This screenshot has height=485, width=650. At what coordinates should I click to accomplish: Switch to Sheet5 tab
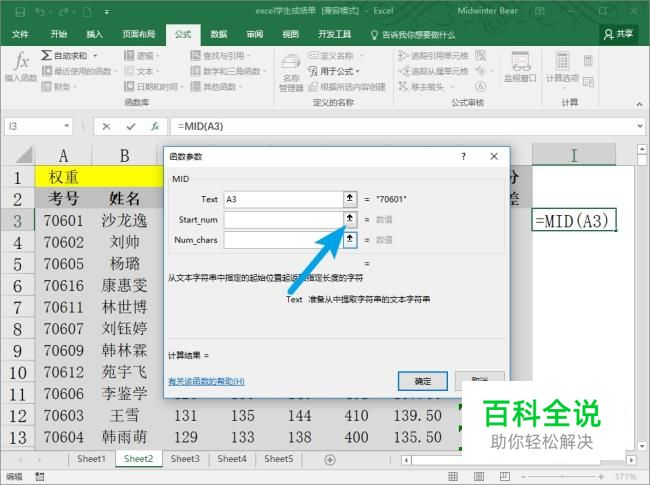tap(279, 459)
